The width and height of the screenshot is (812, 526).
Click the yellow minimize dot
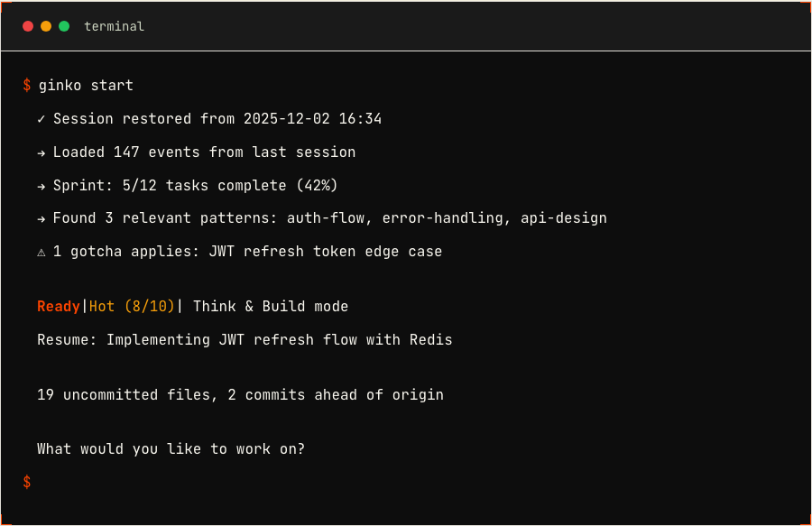point(46,26)
